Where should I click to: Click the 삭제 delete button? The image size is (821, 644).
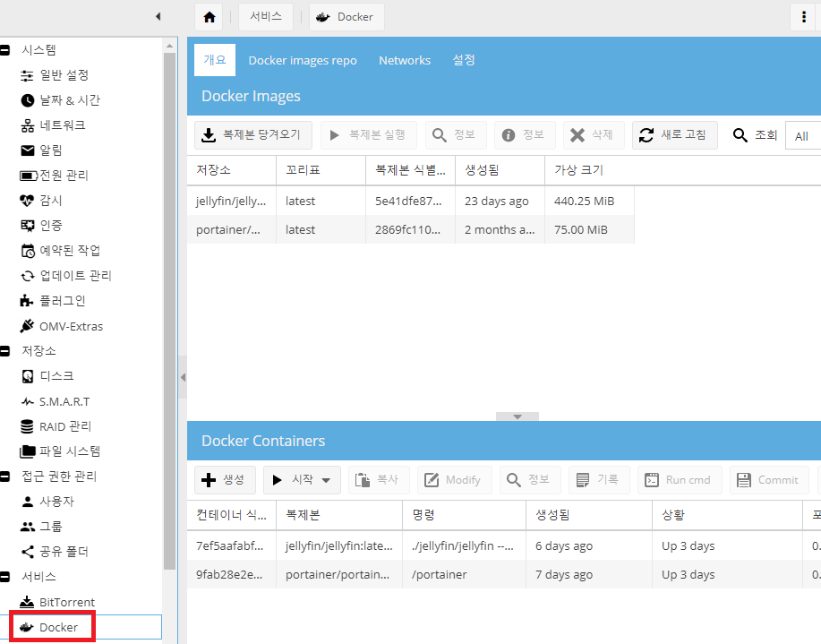(x=594, y=135)
